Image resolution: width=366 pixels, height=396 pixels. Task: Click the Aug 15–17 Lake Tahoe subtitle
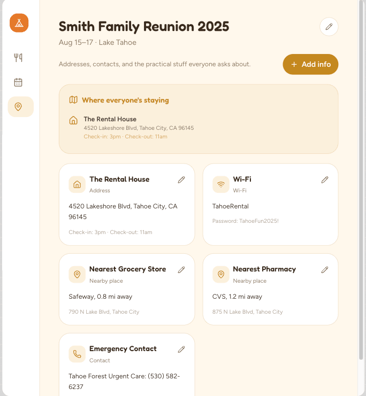tap(97, 42)
